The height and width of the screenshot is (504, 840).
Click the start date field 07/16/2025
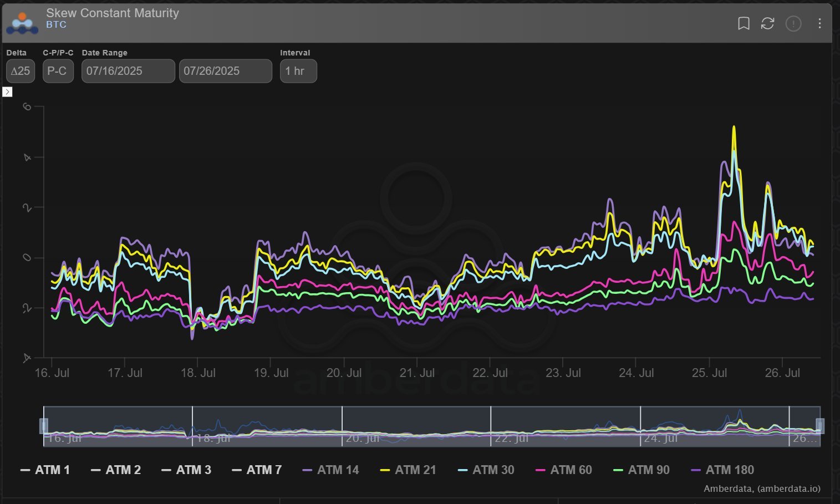128,71
